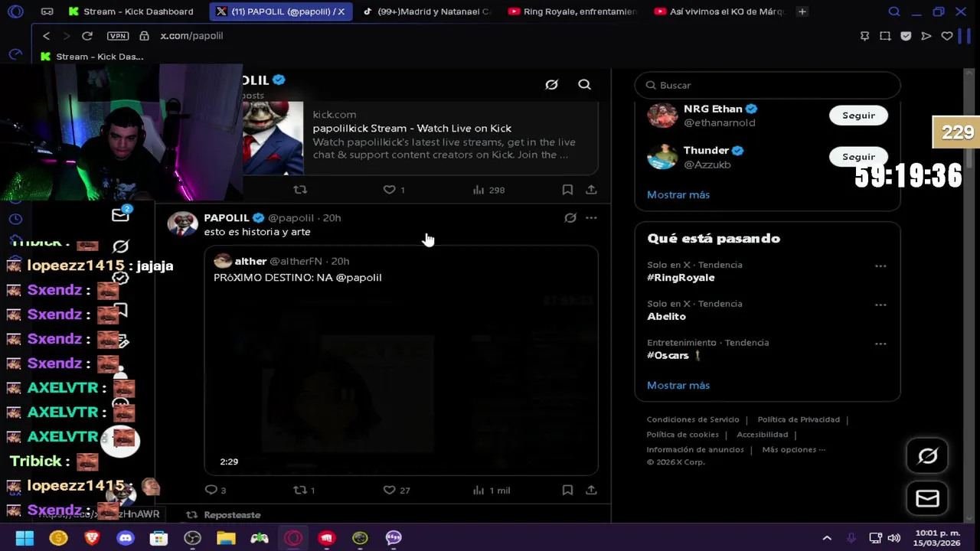The width and height of the screenshot is (980, 551).
Task: Open a new browser tab
Action: click(x=802, y=11)
